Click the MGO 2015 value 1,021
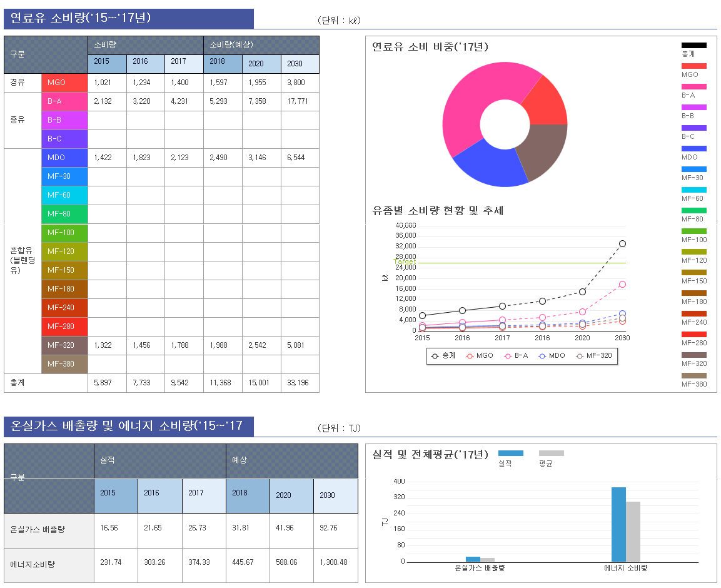 tap(103, 83)
